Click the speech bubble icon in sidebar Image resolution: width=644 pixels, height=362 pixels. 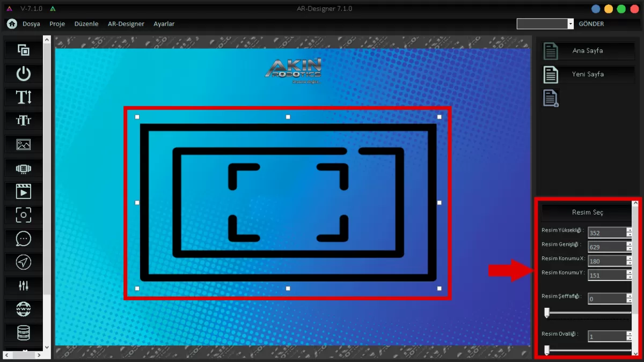pyautogui.click(x=24, y=239)
